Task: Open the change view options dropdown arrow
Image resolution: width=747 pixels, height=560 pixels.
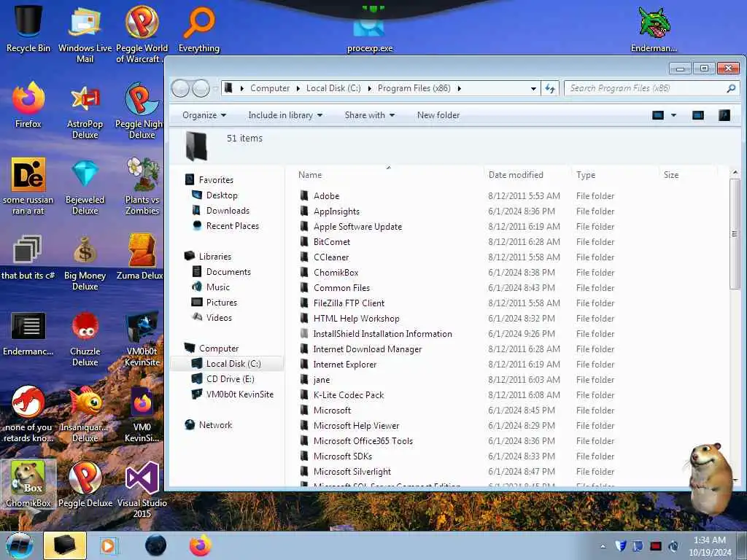Action: [673, 115]
